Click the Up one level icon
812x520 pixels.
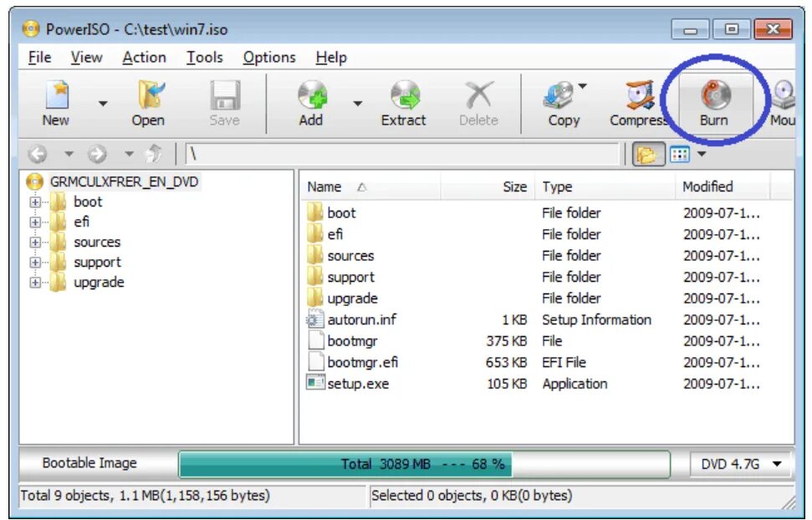coord(153,154)
